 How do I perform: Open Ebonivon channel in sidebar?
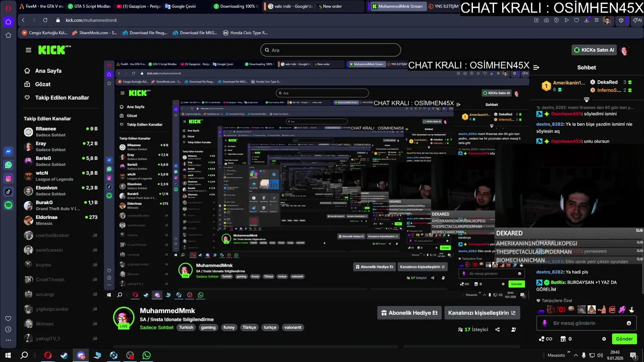(60, 191)
